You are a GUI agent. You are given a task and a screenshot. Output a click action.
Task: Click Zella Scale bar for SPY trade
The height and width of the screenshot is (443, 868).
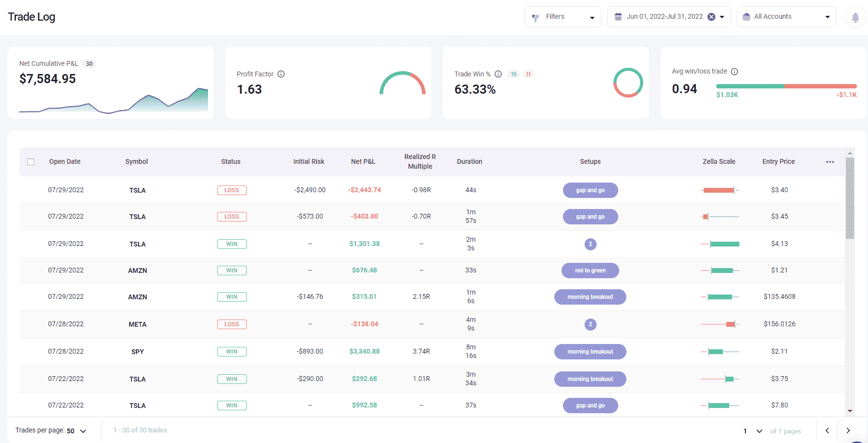click(719, 352)
